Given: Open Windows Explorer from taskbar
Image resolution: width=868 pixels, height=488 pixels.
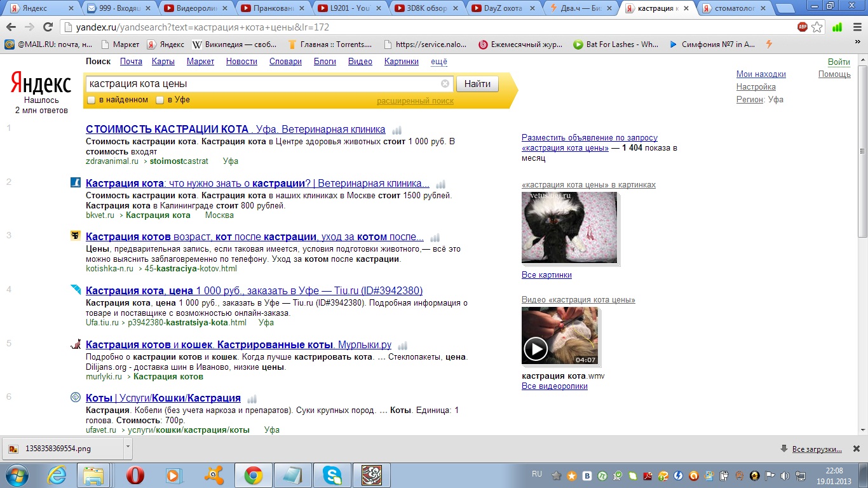Looking at the screenshot, I should click(x=93, y=475).
